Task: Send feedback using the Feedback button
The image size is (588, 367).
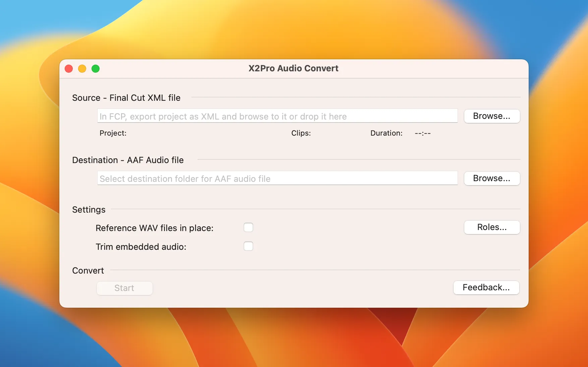Action: tap(486, 287)
